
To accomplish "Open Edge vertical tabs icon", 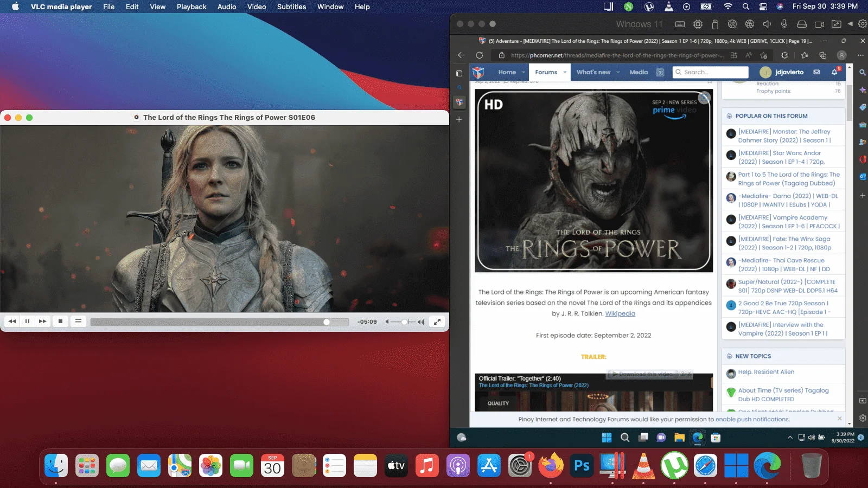I will pyautogui.click(x=459, y=73).
